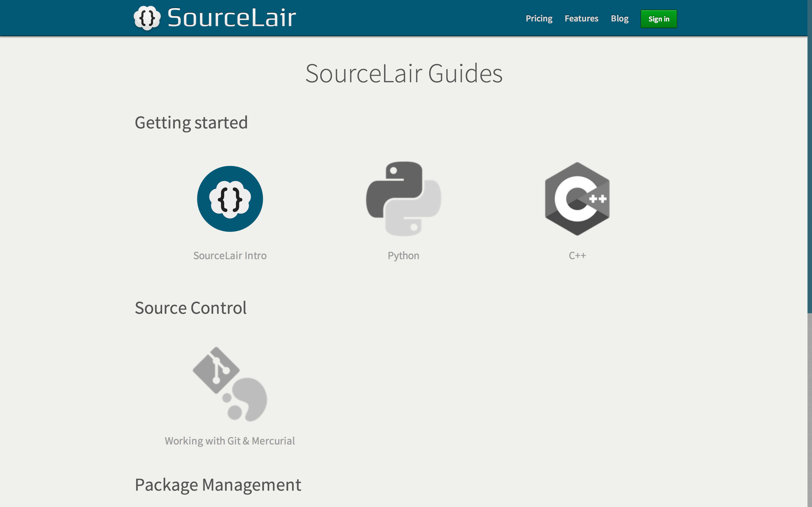Visit the Blog
The image size is (812, 507).
click(x=620, y=18)
